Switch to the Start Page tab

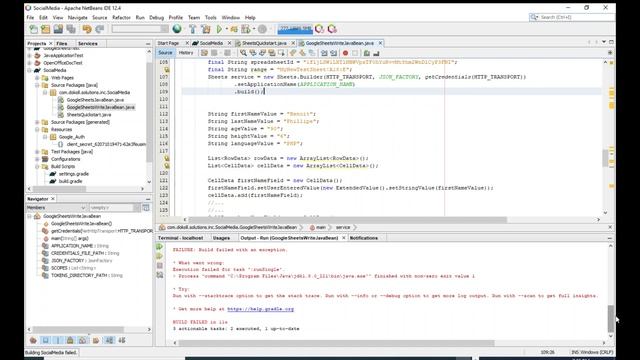[168, 43]
